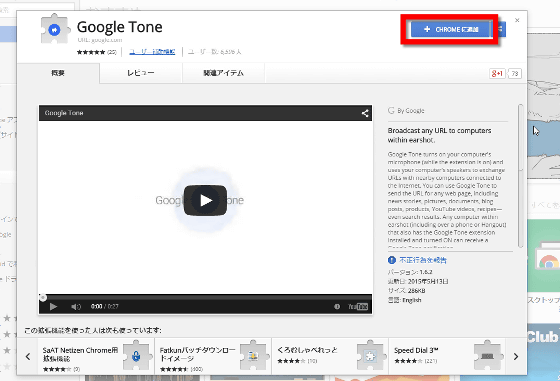The width and height of the screenshot is (560, 381).
Task: Click the Google +1 button
Action: [x=497, y=74]
